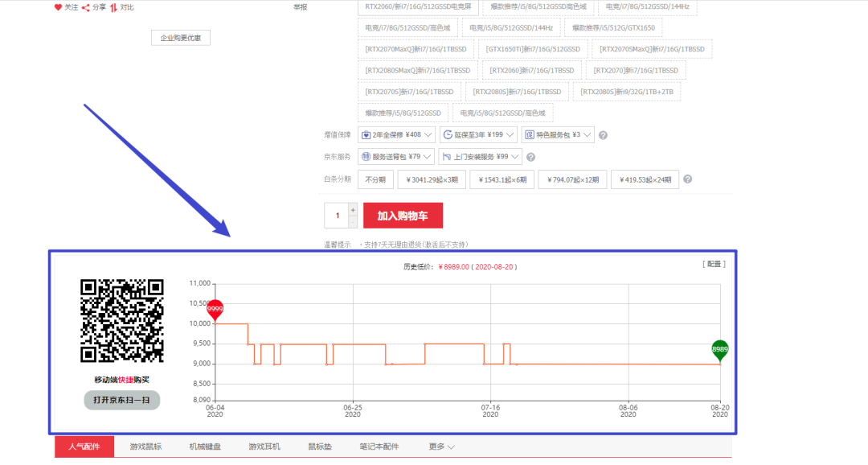Screen dimensions: 868x465
Task: Select the ¥419.53起×24期 installment option
Action: point(645,179)
